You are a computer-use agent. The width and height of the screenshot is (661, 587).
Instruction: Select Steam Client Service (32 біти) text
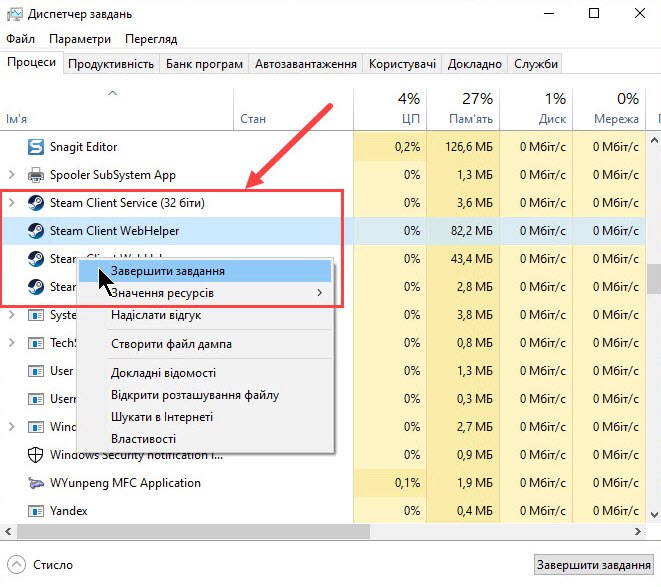127,203
